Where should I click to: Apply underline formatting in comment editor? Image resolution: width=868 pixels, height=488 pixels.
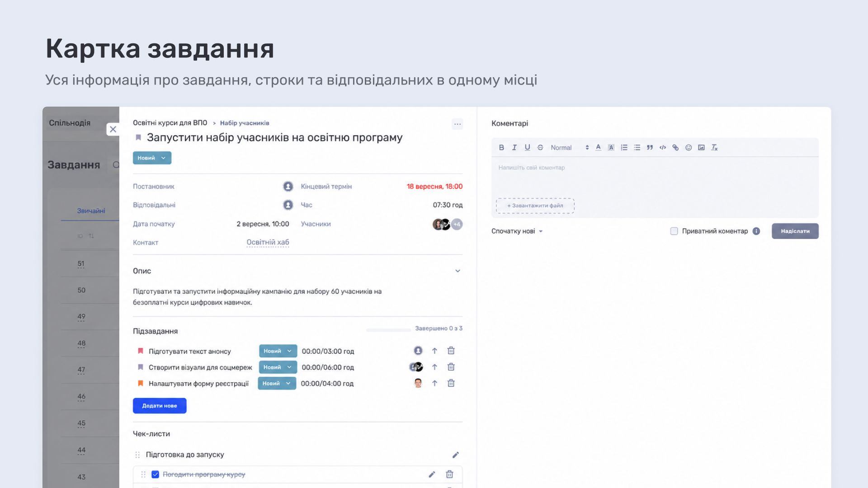[527, 147]
